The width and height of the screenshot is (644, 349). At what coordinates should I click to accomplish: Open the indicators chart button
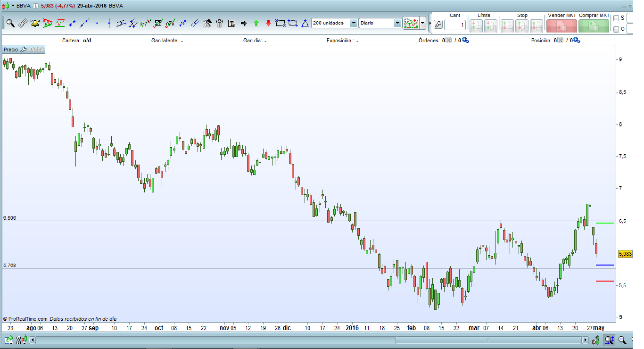pyautogui.click(x=411, y=23)
